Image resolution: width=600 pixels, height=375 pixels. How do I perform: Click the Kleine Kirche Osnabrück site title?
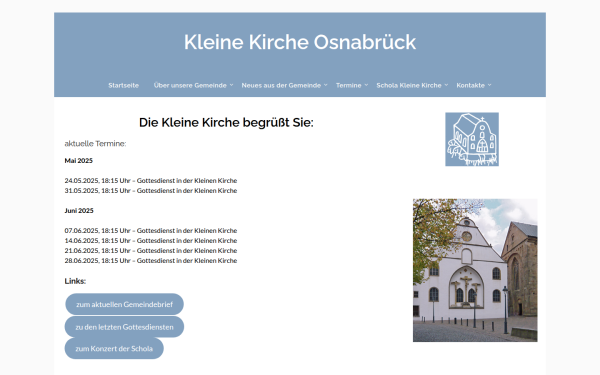300,42
